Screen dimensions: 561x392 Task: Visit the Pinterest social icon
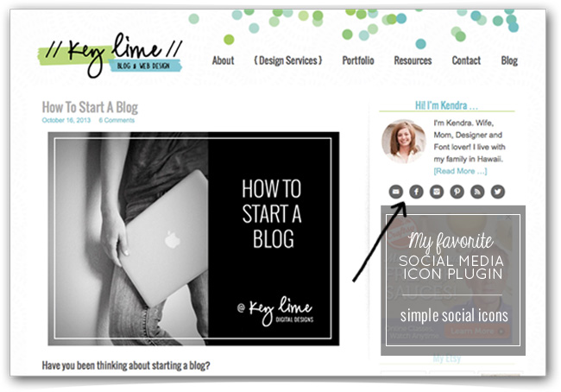[x=457, y=192]
